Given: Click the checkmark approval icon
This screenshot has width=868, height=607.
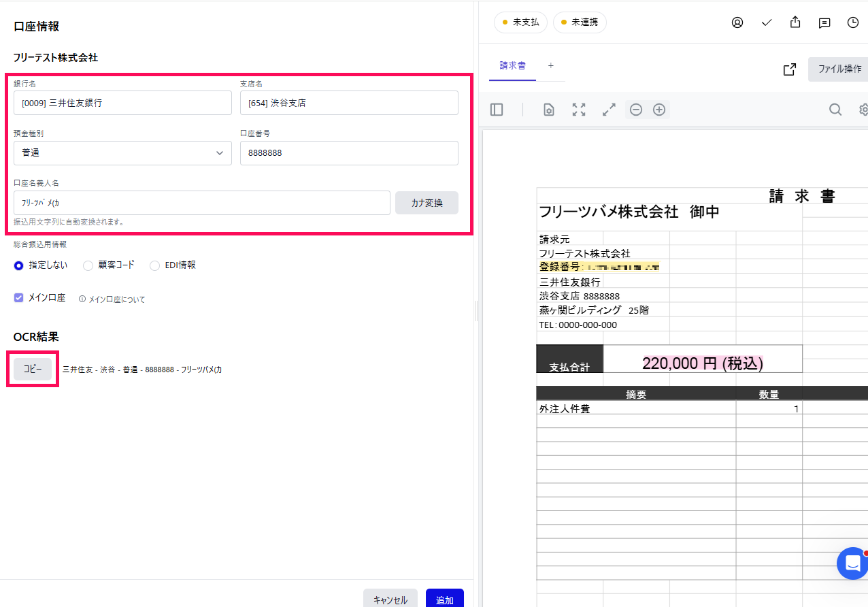Looking at the screenshot, I should (x=767, y=22).
